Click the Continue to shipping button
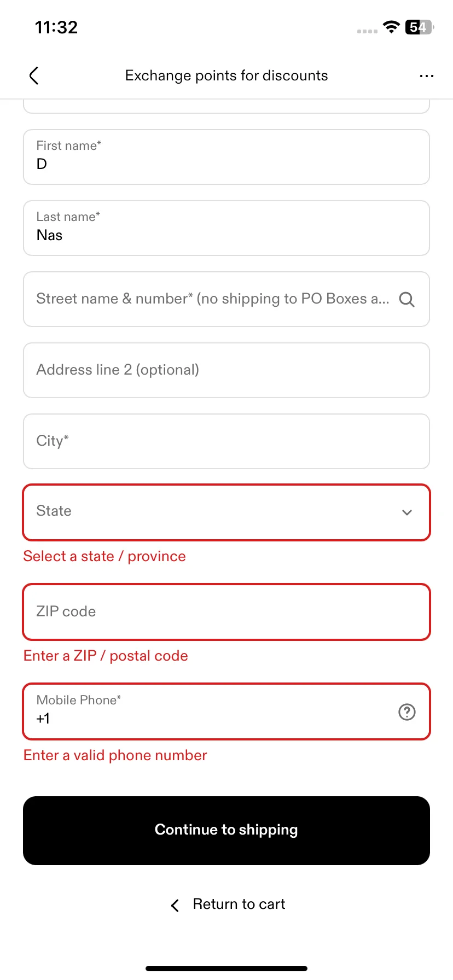 pos(226,831)
